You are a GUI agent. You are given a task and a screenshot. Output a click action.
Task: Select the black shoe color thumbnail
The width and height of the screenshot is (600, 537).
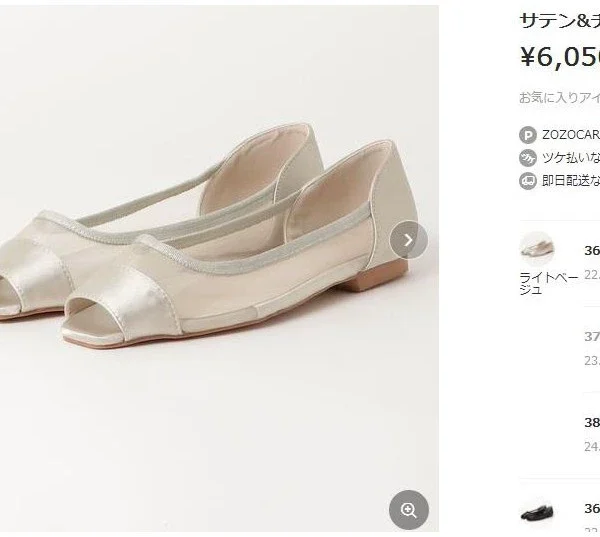[x=537, y=512]
